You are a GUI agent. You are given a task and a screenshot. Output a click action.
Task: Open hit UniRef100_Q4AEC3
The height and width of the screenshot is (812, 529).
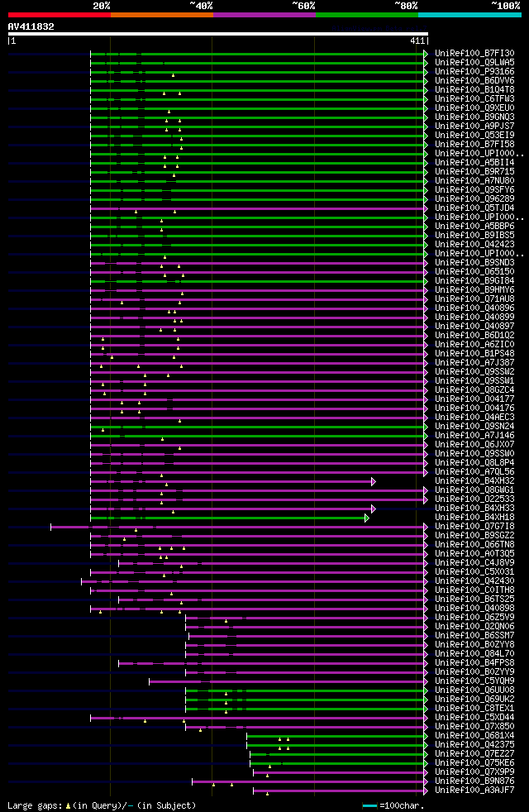point(474,418)
